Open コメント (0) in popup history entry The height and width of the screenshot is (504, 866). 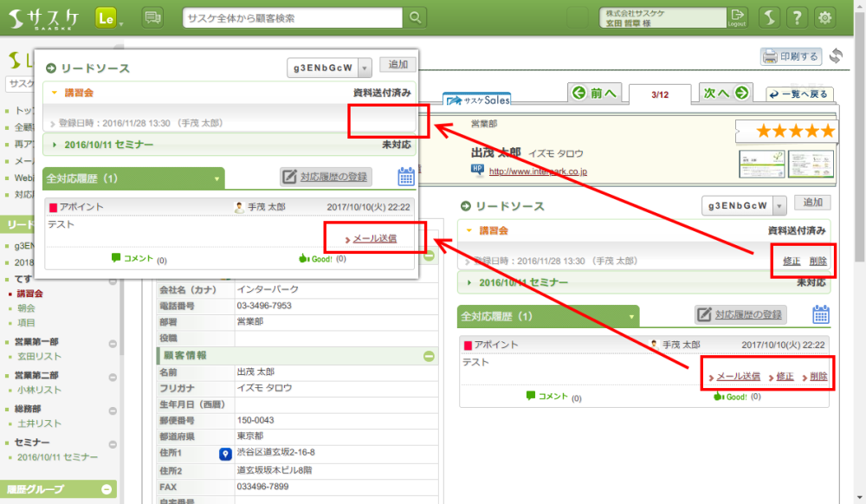pyautogui.click(x=139, y=258)
